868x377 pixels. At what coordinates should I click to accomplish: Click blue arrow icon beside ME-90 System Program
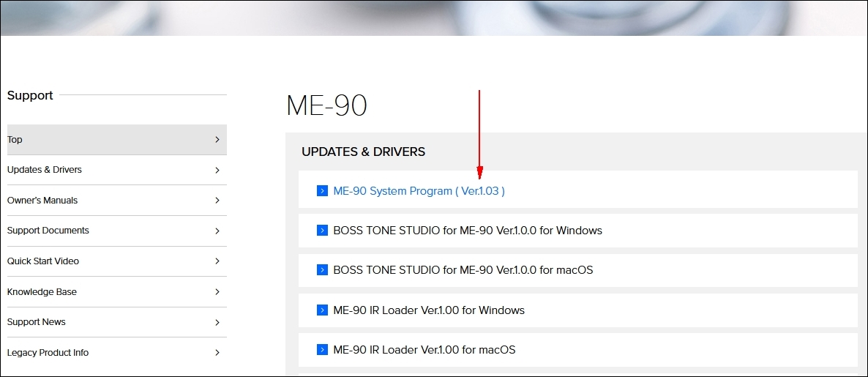pos(322,191)
